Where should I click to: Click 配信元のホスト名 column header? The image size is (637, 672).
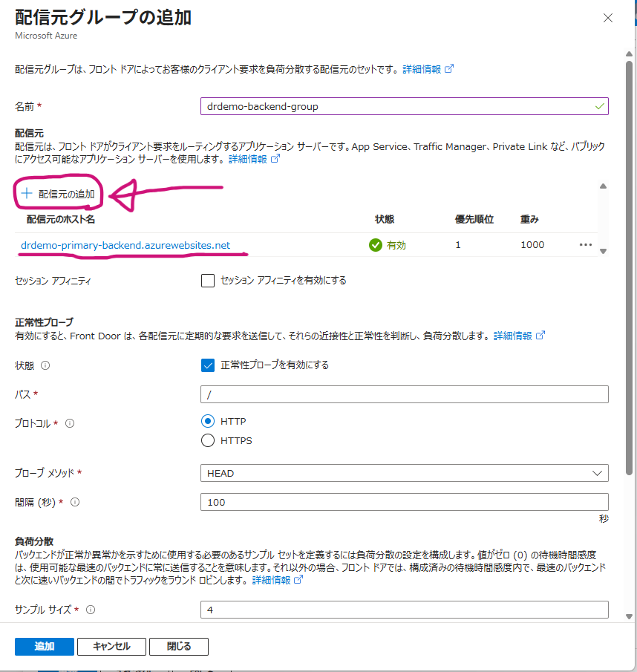[x=61, y=220]
